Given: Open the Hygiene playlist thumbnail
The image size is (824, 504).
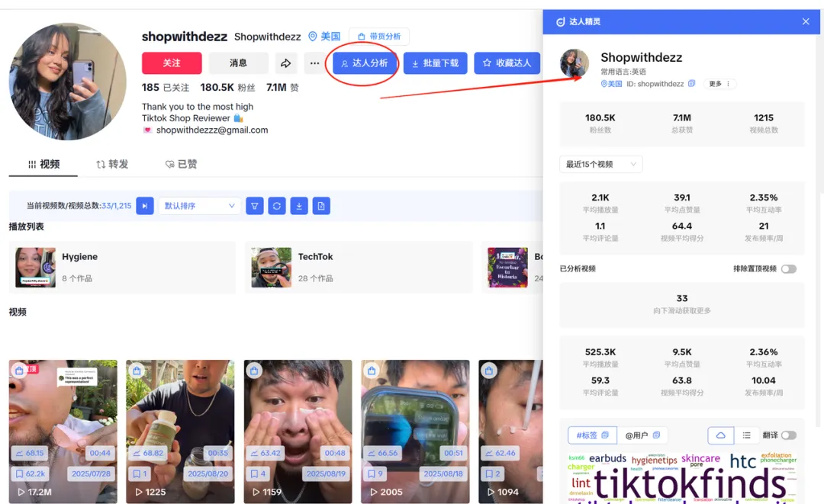Looking at the screenshot, I should tap(35, 268).
